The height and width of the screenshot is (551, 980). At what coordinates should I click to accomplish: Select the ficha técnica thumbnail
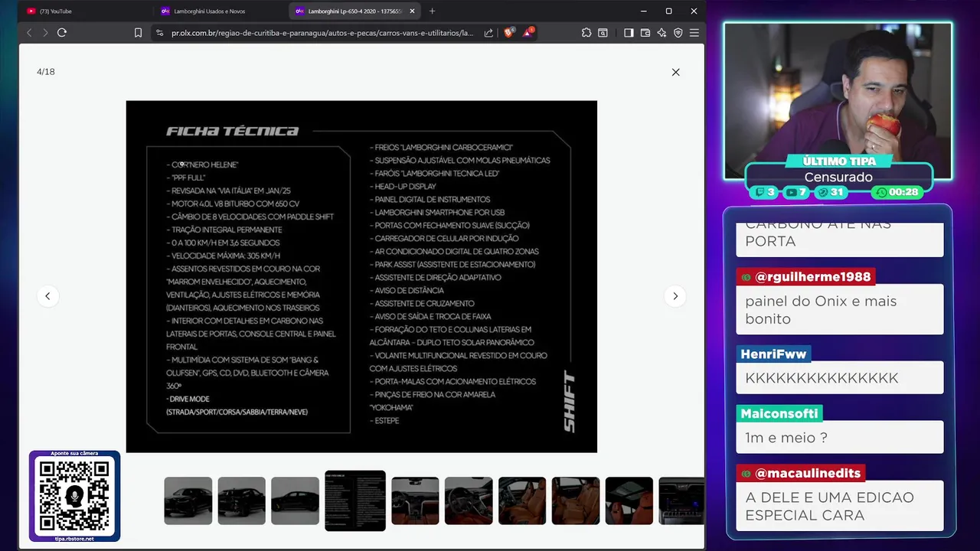355,500
